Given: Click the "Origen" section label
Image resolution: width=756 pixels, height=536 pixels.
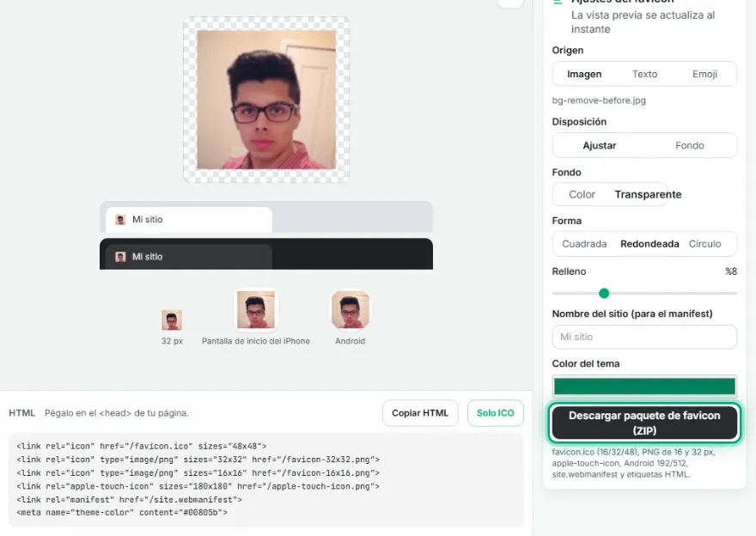Looking at the screenshot, I should coord(568,51).
